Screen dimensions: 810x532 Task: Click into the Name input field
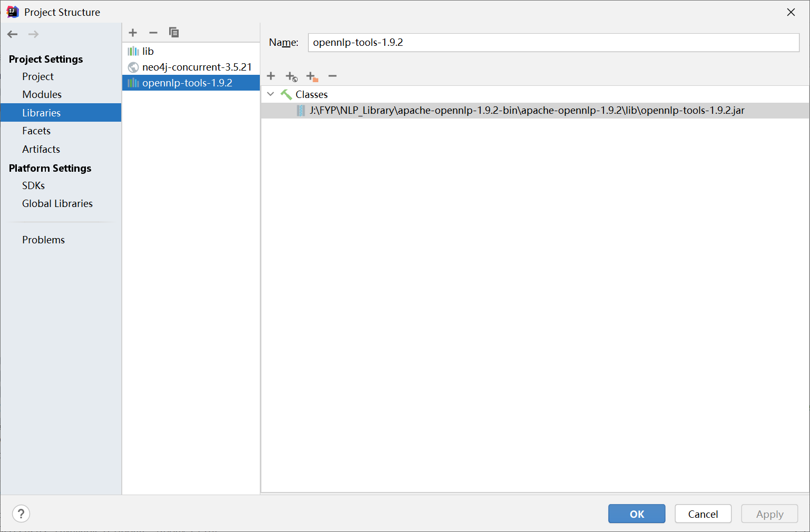(553, 43)
